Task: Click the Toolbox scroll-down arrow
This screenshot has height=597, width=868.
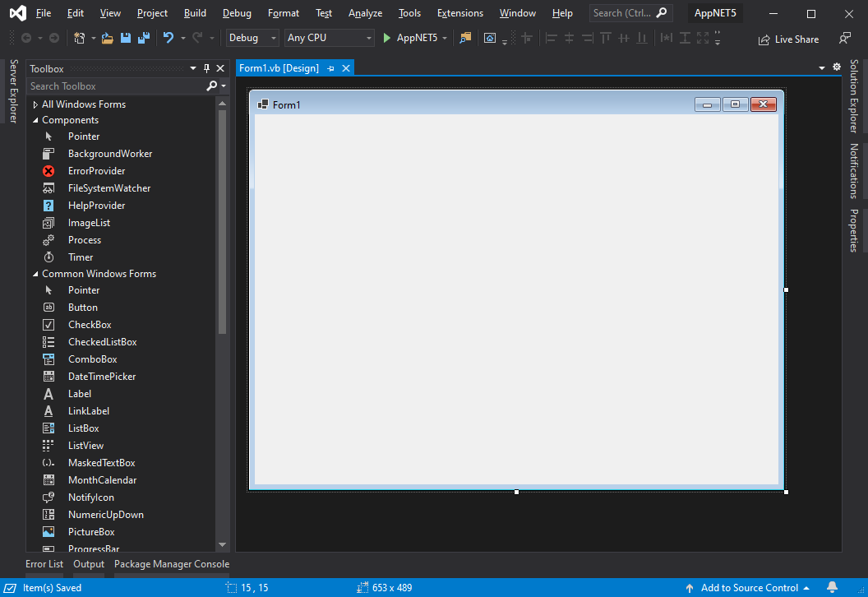Action: click(222, 544)
